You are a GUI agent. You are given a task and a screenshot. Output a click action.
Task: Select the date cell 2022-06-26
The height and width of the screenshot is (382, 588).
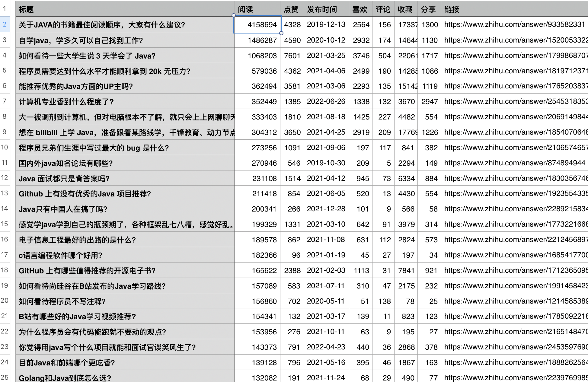326,101
